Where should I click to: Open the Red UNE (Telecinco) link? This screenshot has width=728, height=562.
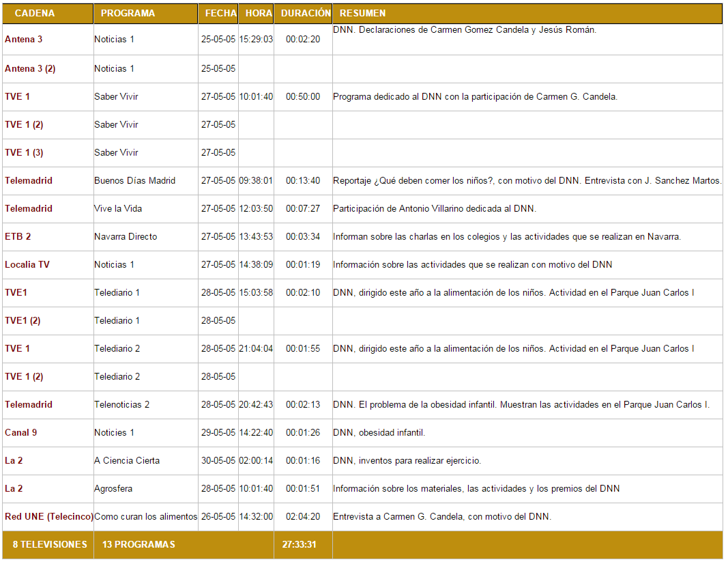click(48, 517)
